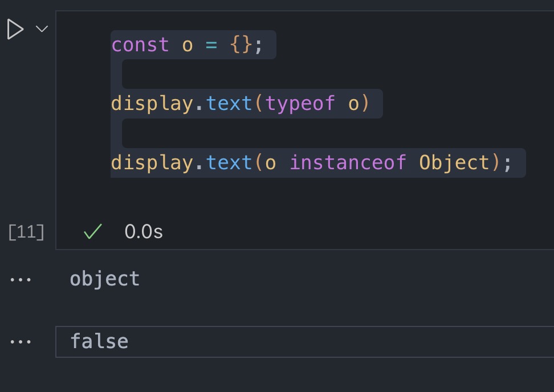Open the ellipsis menu beside 'object' output
Viewport: 554px width, 392px height.
tap(21, 279)
